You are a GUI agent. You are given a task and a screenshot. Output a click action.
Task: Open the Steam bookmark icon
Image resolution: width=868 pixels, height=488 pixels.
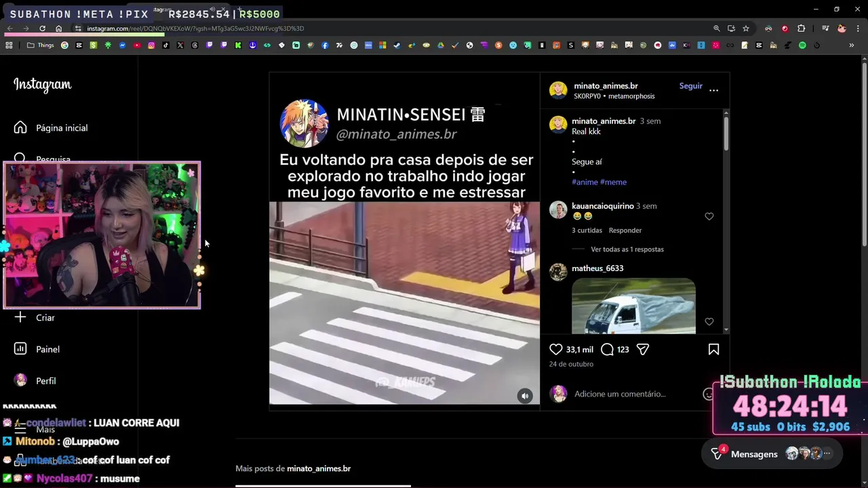point(397,45)
